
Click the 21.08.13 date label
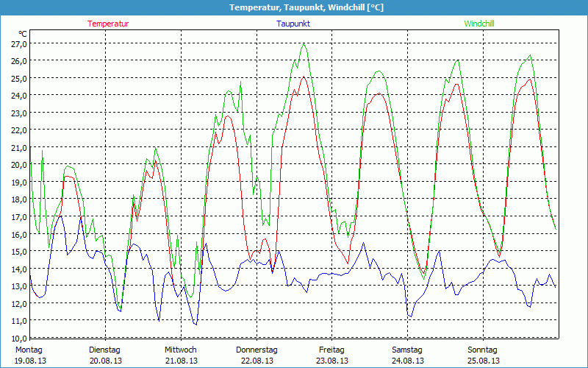tap(182, 361)
